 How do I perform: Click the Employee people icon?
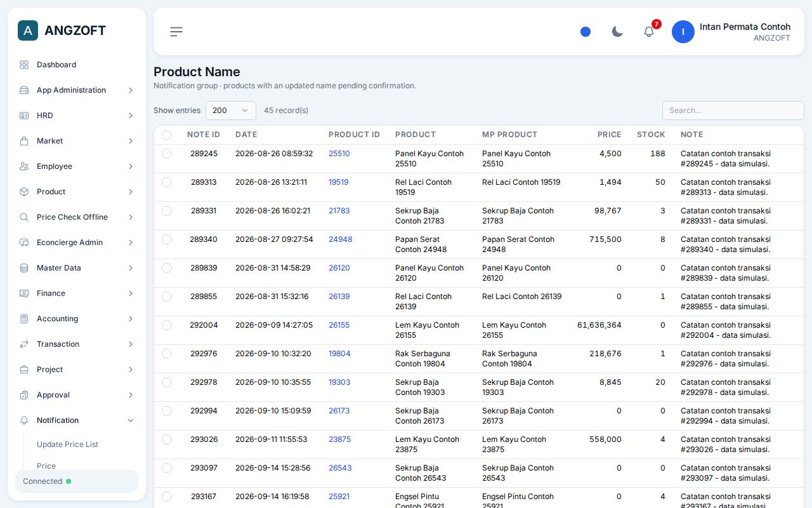pyautogui.click(x=24, y=166)
